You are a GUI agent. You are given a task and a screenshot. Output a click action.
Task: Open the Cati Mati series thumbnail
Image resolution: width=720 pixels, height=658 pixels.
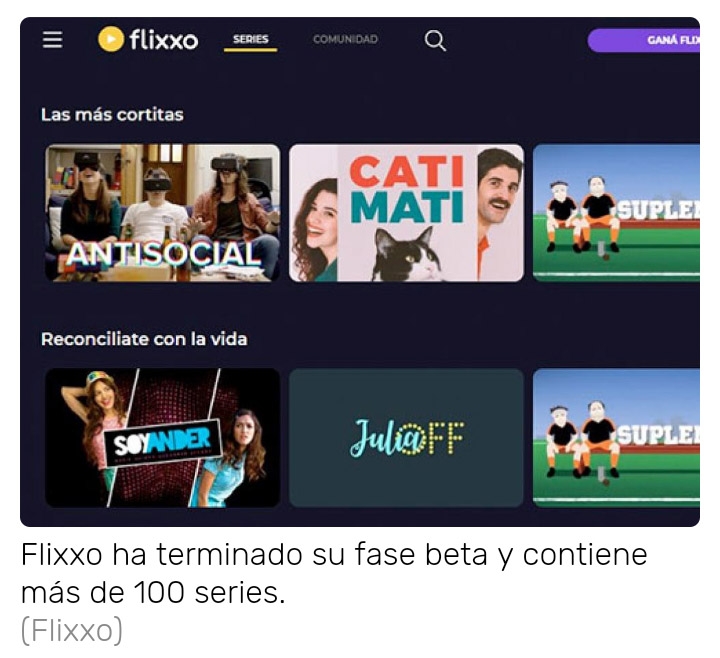406,213
